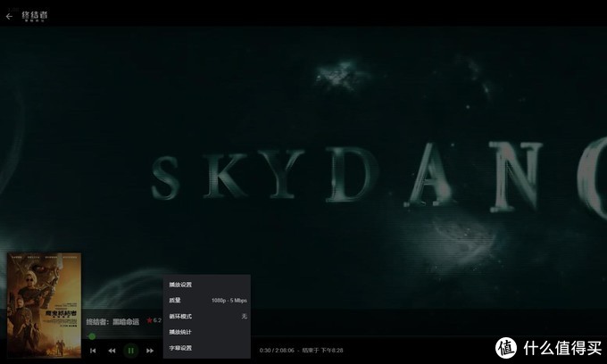Go back using the top-left arrow
Viewport: 607px width, 364px height.
click(9, 17)
